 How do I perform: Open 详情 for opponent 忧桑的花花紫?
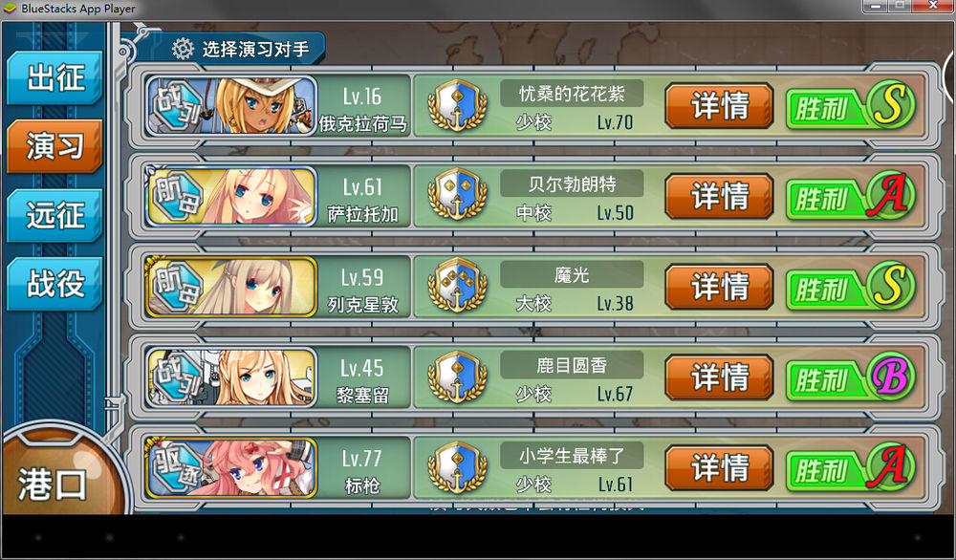[720, 106]
